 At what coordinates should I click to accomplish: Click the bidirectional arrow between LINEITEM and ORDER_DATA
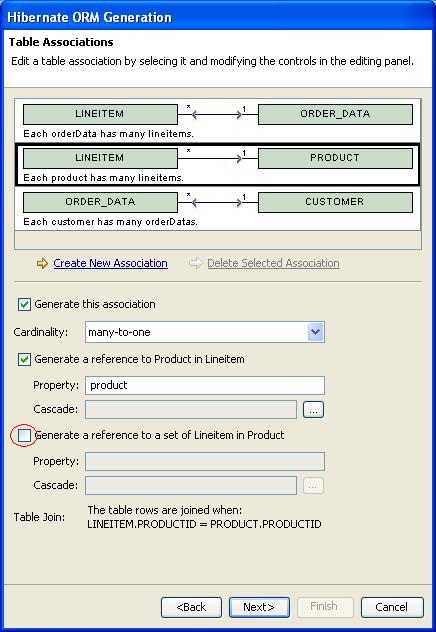218,115
